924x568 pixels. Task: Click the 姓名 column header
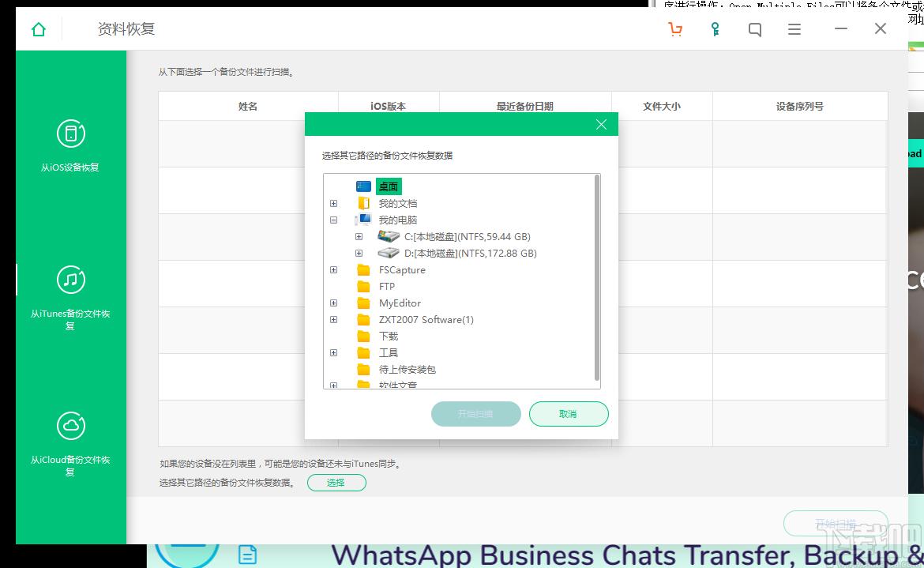[248, 106]
